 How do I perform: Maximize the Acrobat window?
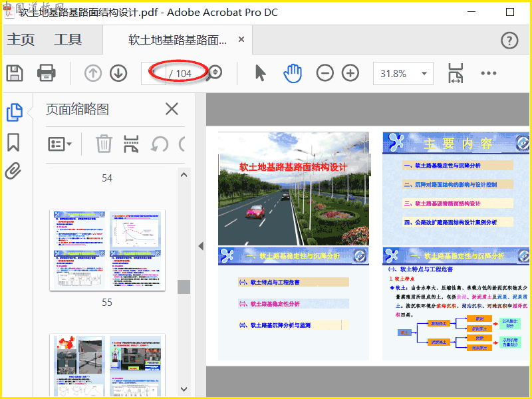[509, 12]
